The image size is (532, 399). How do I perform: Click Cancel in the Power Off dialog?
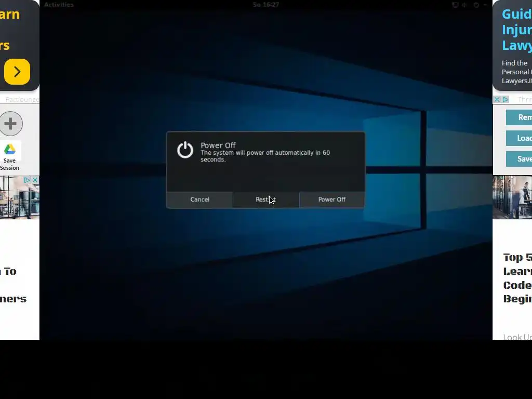[199, 199]
